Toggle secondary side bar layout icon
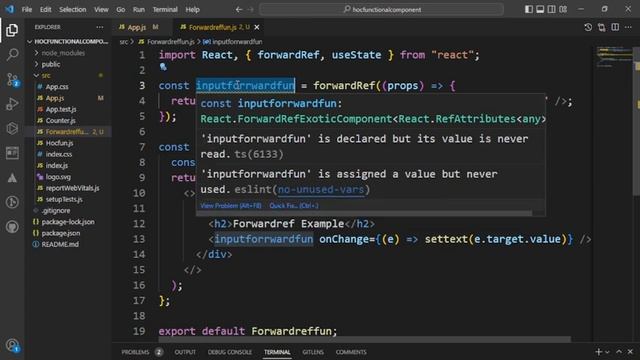 [551, 9]
